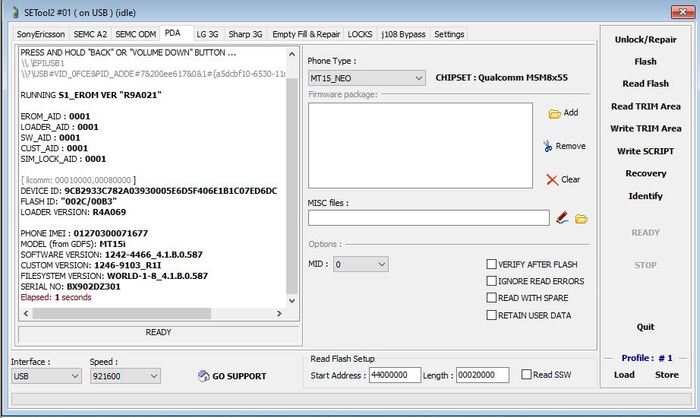Enable VERIFY AFTER FLASH checkbox
This screenshot has height=418, width=700.
pos(491,264)
